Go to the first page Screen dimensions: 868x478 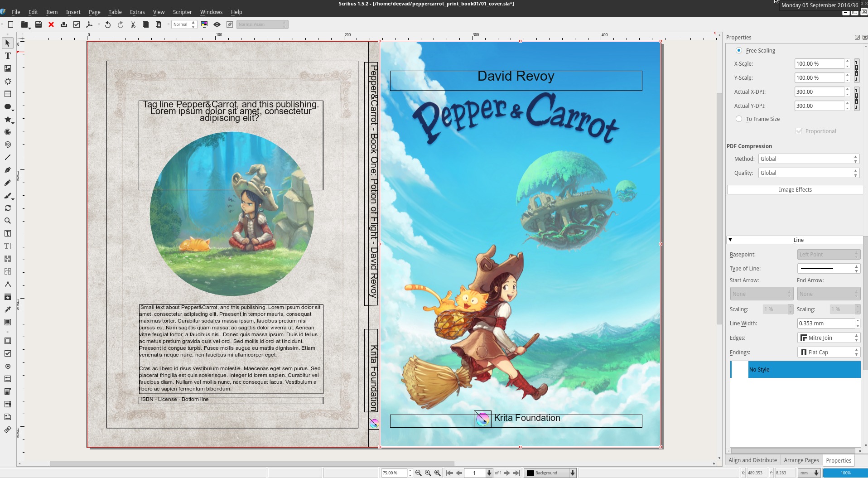click(x=449, y=473)
